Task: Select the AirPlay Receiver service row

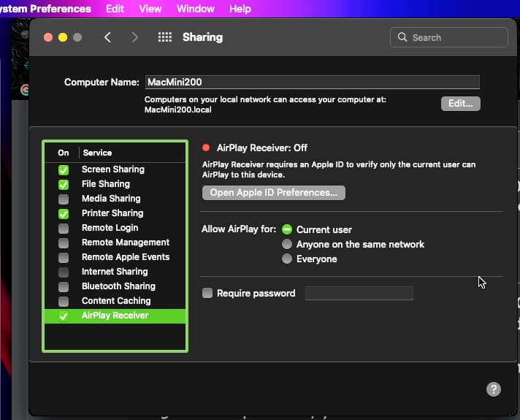Action: pos(115,316)
